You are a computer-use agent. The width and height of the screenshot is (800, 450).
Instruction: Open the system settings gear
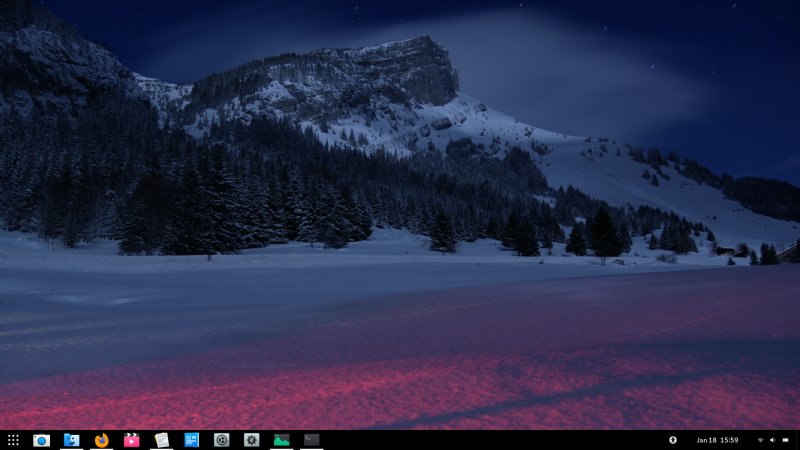[251, 440]
